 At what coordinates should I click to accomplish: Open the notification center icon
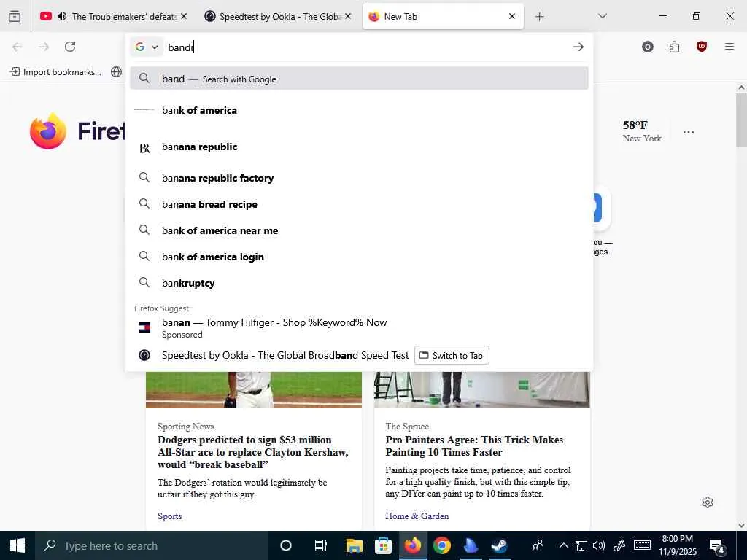pyautogui.click(x=717, y=547)
